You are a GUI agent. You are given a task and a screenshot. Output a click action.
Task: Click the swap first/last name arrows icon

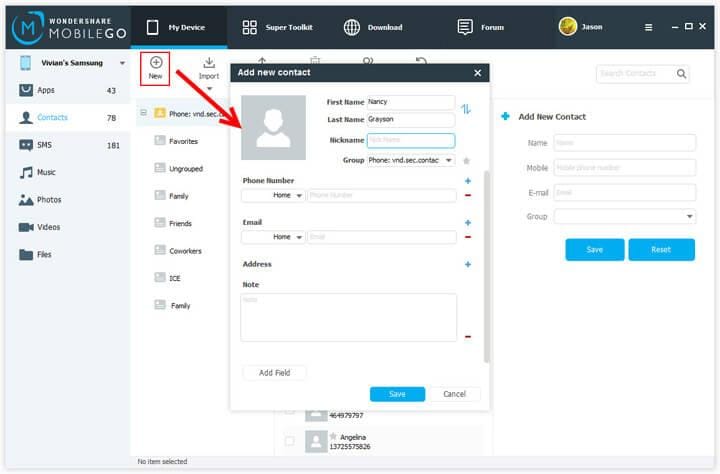(466, 109)
